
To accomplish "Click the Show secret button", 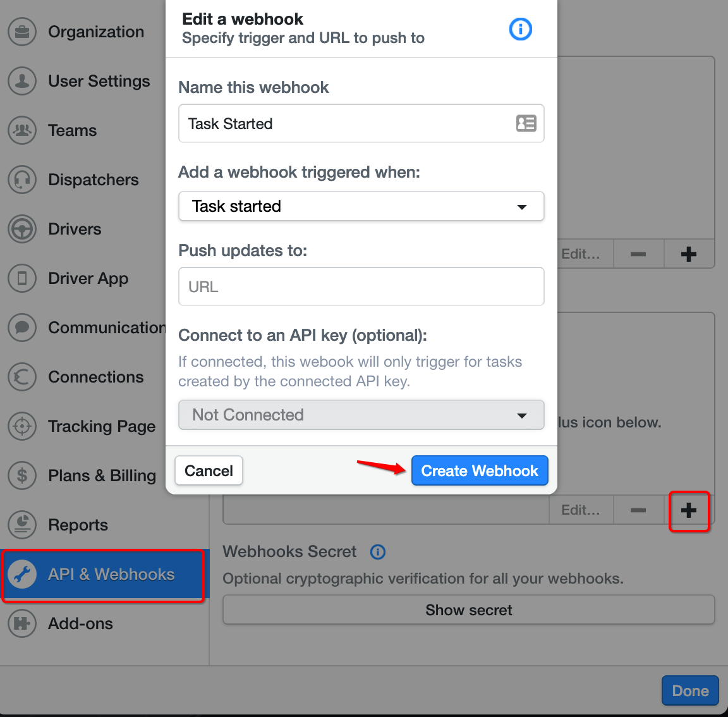I will (x=468, y=610).
